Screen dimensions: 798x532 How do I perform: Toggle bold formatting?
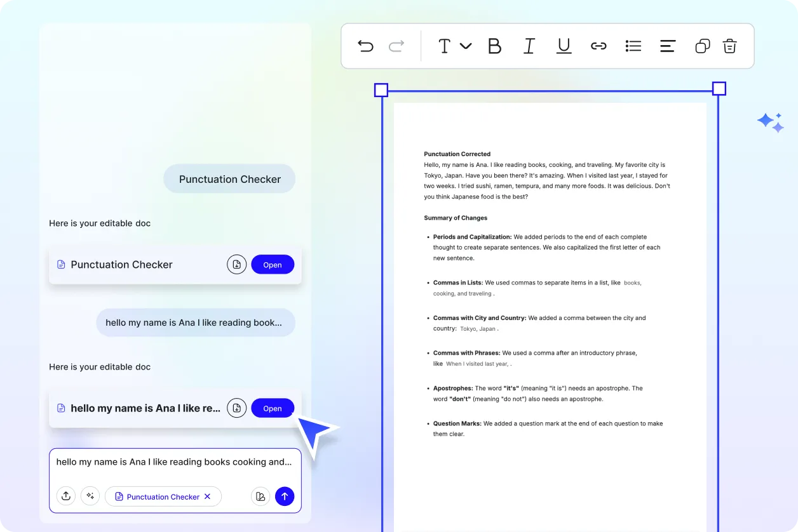pyautogui.click(x=494, y=46)
